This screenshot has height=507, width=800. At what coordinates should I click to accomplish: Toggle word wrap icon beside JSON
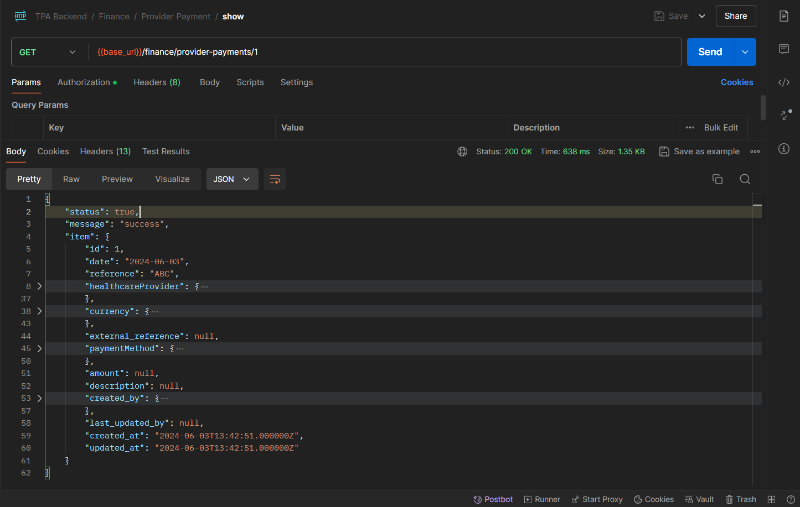tap(275, 179)
